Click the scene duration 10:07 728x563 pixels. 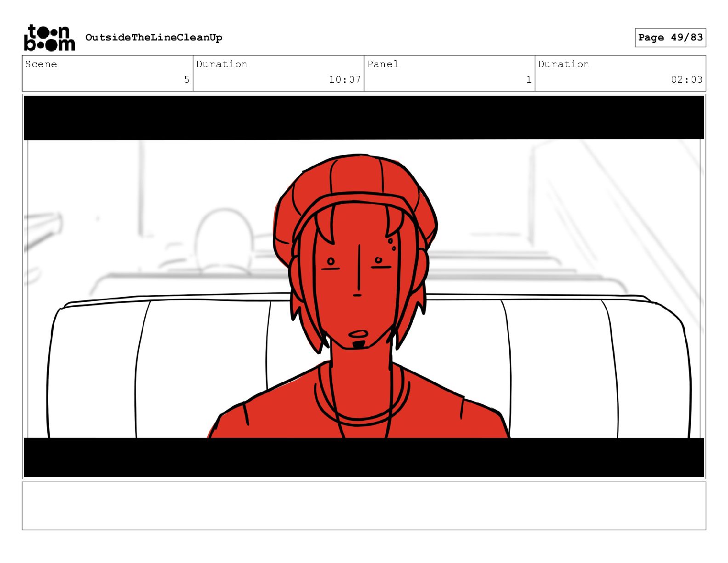345,80
